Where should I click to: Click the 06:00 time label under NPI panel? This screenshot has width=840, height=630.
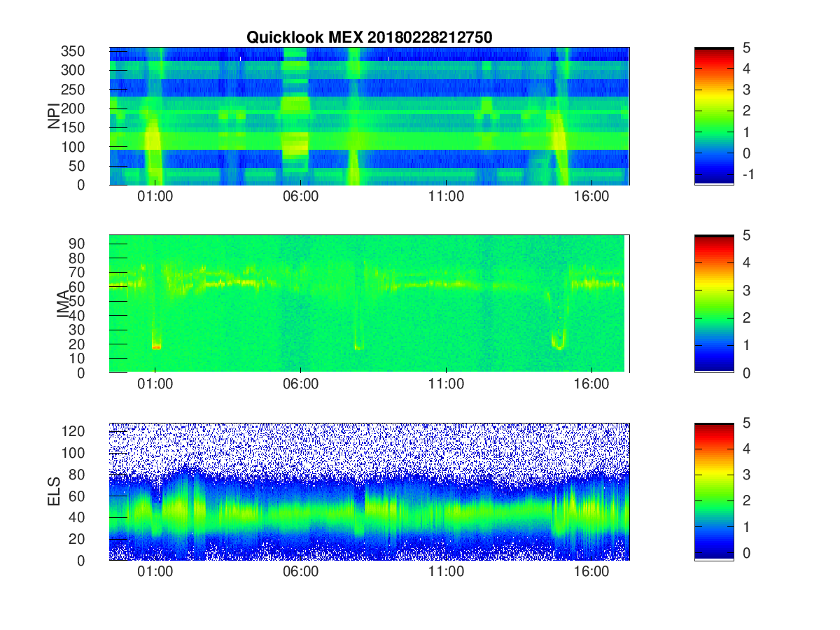coord(301,197)
